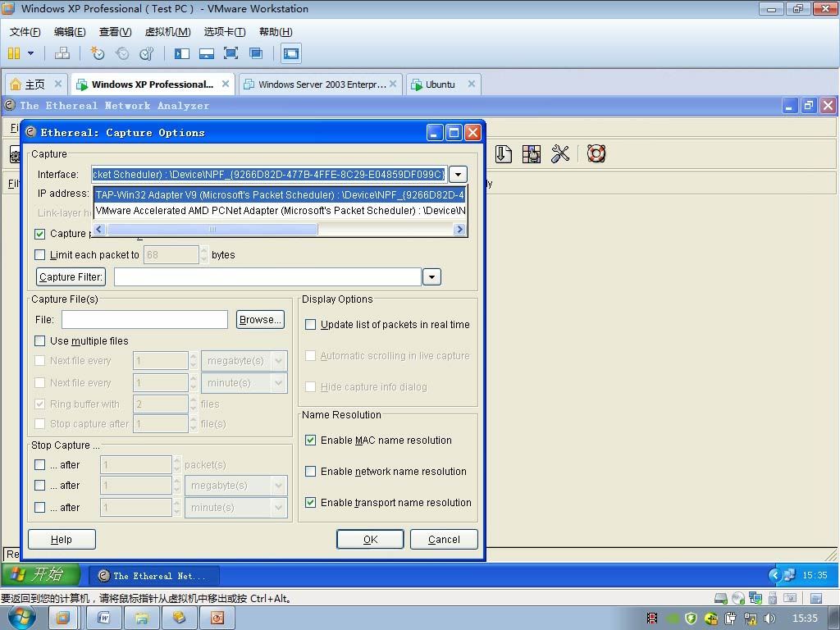Open the Windows 7 Start orb
This screenshot has height=630, width=840.
22,618
